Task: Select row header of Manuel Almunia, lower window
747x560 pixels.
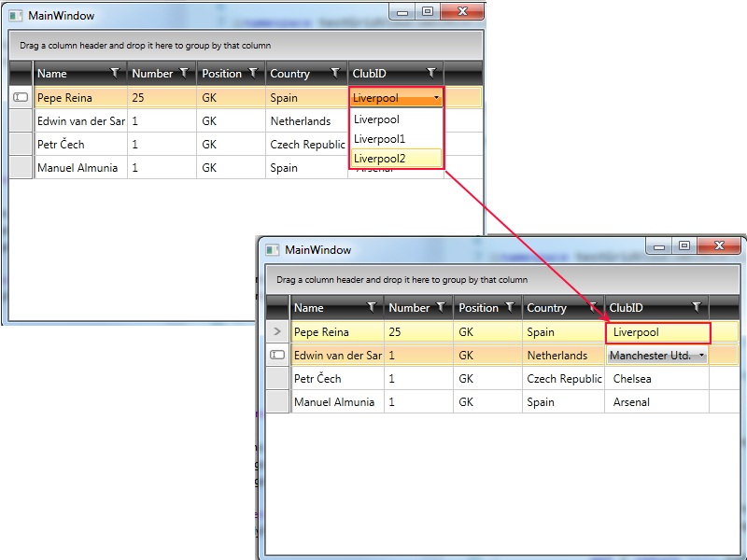Action: point(277,402)
